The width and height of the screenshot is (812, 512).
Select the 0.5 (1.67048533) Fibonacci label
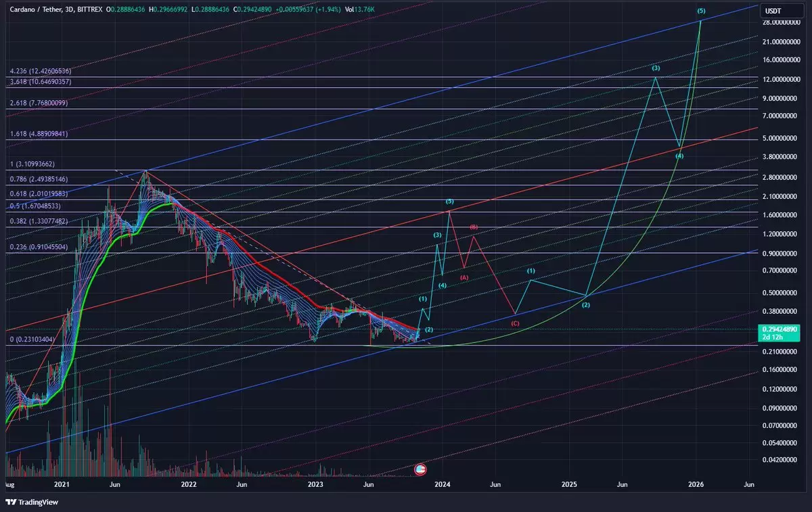36,206
